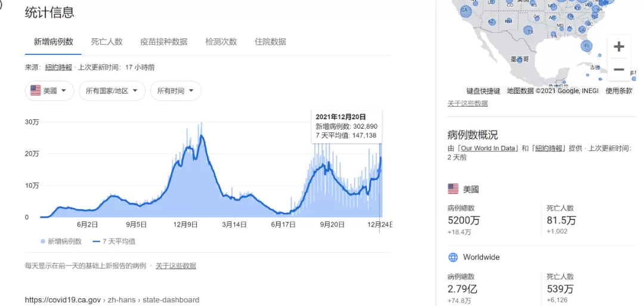Click the US 死亡人數 81.5万 value
Viewport: 644px width, 306px height.
561,220
